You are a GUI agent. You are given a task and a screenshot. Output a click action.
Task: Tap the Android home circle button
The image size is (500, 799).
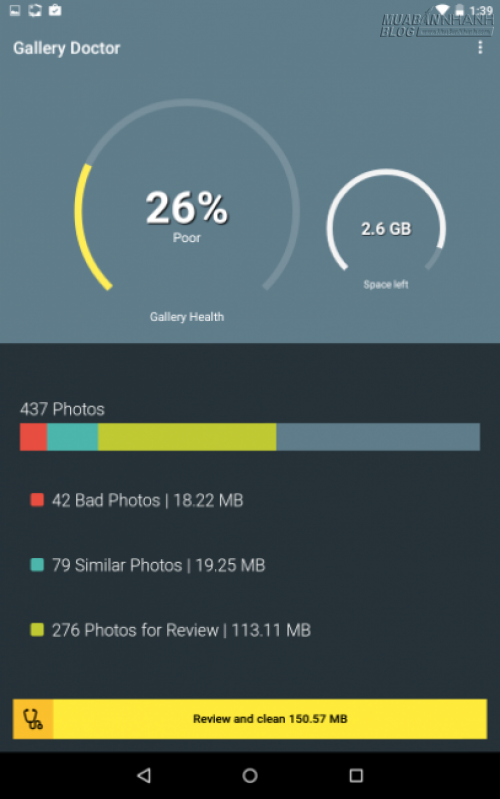[250, 776]
